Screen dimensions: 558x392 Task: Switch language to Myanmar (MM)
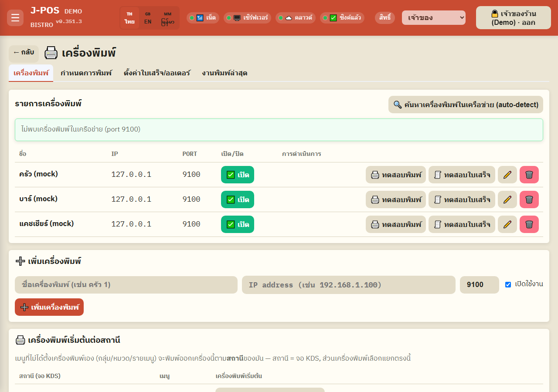pos(168,18)
